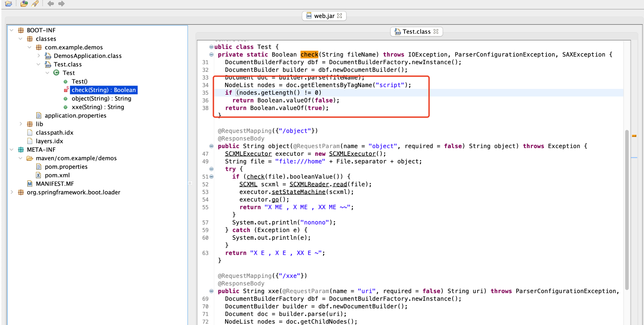644x325 pixels.
Task: Click the Back arrow toolbar icon
Action: click(x=51, y=4)
